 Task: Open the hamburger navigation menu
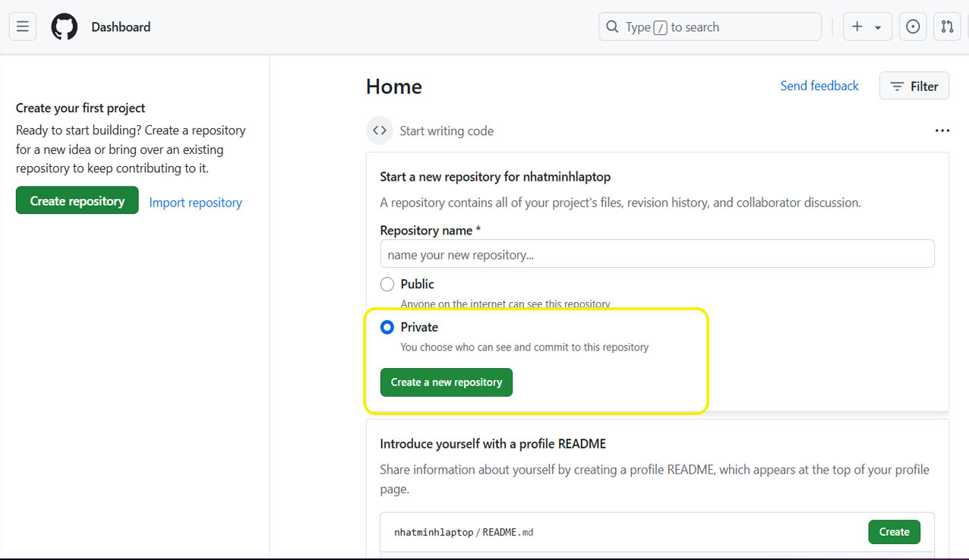coord(23,27)
